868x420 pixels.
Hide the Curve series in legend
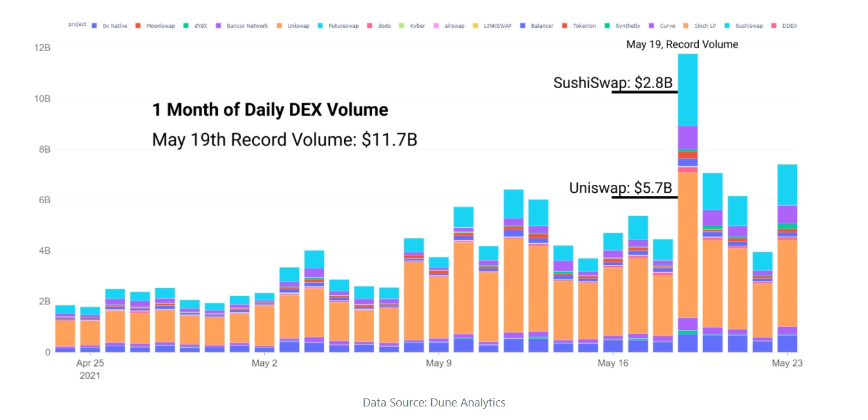click(x=667, y=26)
